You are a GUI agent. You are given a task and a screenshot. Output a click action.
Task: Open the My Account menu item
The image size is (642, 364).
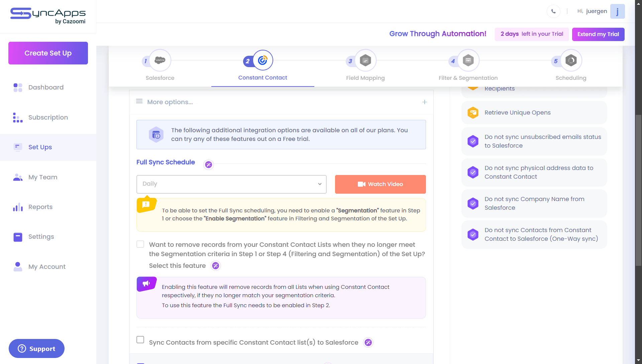tap(47, 267)
